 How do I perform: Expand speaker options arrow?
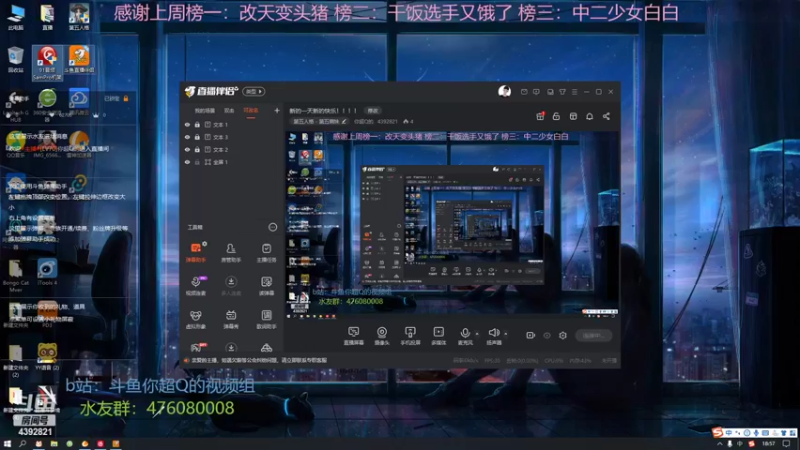coord(506,334)
